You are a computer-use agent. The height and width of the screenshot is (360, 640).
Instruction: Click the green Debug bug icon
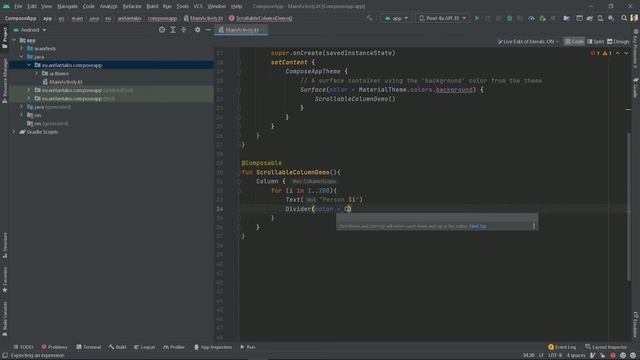tap(509, 18)
